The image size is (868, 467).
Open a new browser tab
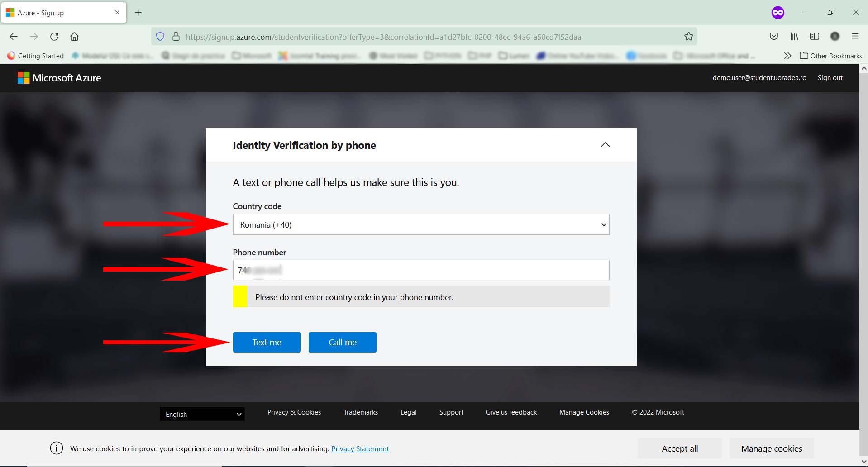(x=138, y=13)
